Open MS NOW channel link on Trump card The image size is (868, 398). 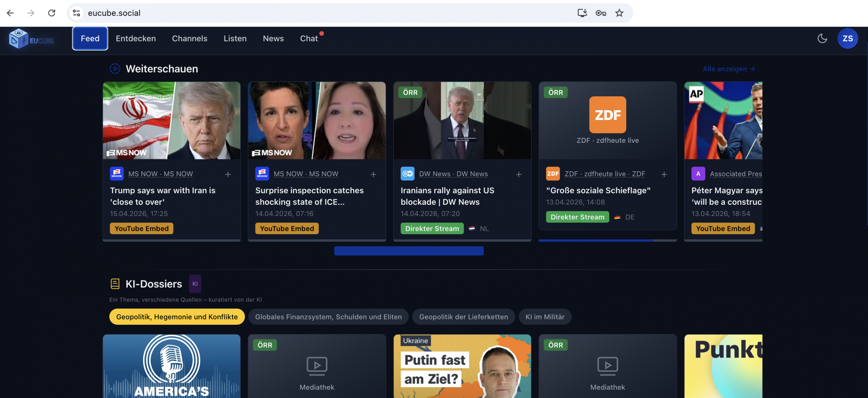coord(160,174)
